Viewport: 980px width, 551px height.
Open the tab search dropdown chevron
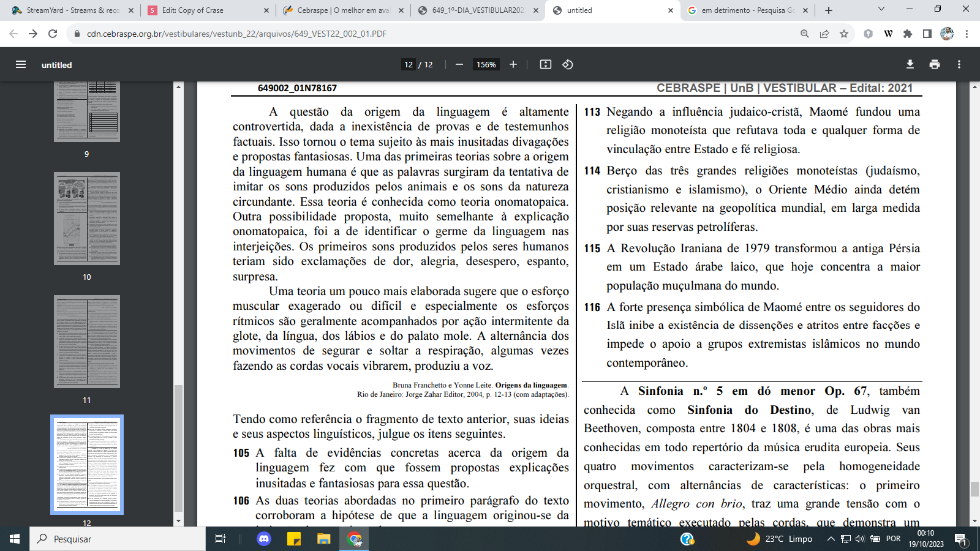point(881,9)
